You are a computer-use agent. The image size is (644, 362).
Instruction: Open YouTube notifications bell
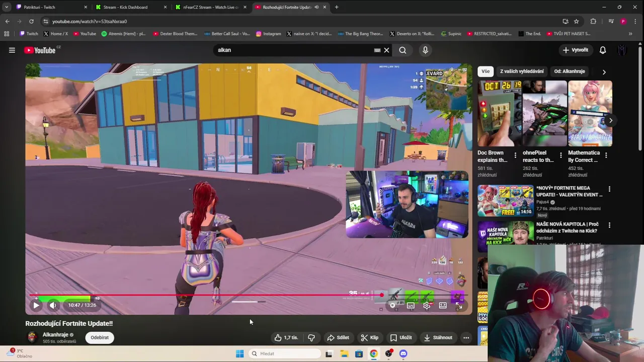point(603,50)
